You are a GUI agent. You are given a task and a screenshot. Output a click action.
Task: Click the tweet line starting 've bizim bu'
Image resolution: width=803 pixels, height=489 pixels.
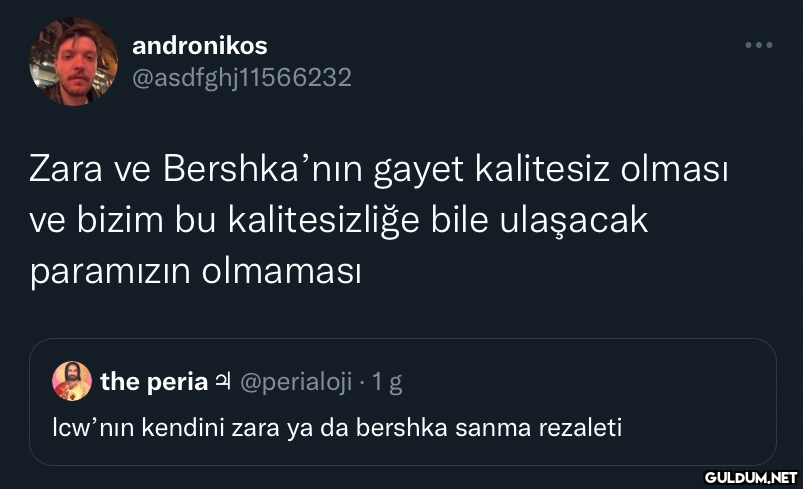tap(339, 220)
